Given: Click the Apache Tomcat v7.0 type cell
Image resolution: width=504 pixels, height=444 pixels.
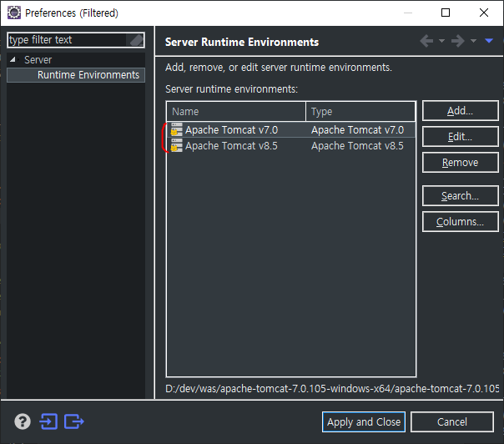Looking at the screenshot, I should coord(357,130).
